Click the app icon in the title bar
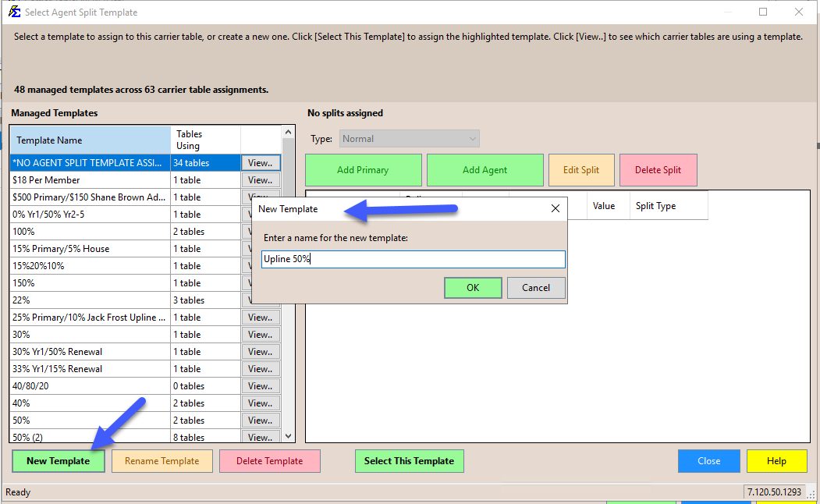 coord(15,12)
